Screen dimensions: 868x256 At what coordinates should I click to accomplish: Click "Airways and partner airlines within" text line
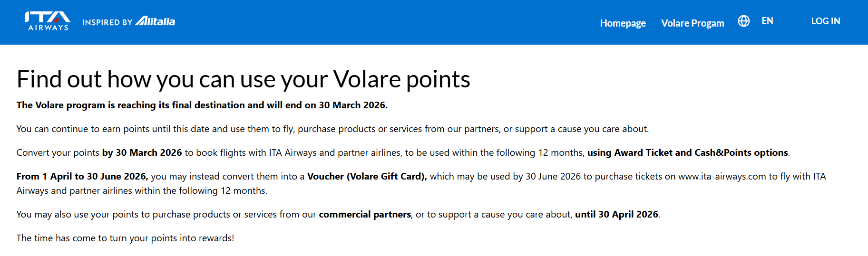[x=141, y=190]
